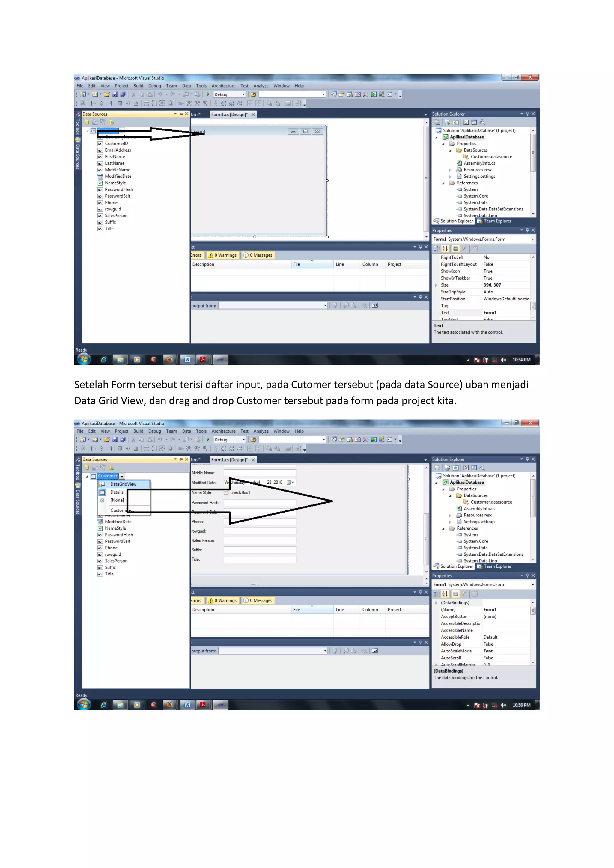Start debugging with the play icon in the lower screenshot

pyautogui.click(x=208, y=439)
